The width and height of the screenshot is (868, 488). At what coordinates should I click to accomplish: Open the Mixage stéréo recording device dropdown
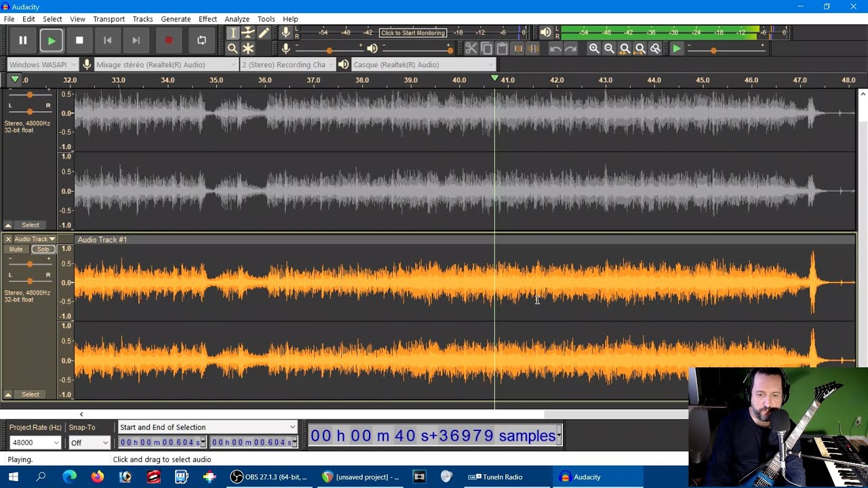point(166,64)
